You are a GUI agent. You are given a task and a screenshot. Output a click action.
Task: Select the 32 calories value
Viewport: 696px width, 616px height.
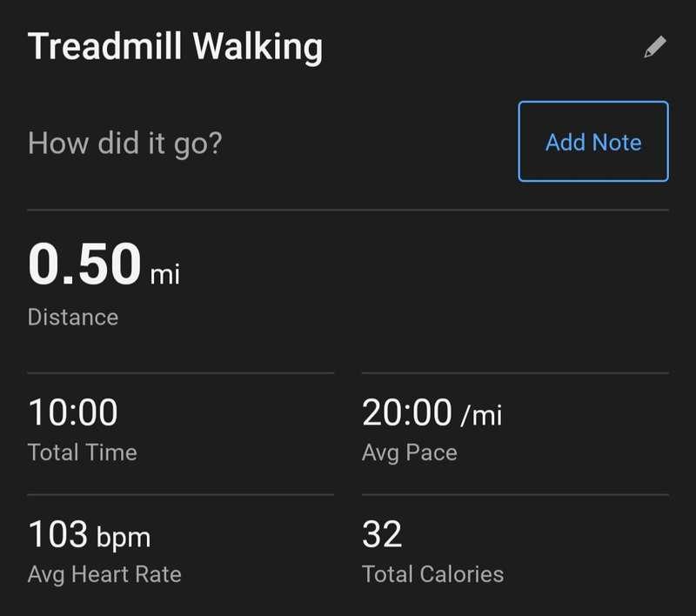pyautogui.click(x=382, y=534)
